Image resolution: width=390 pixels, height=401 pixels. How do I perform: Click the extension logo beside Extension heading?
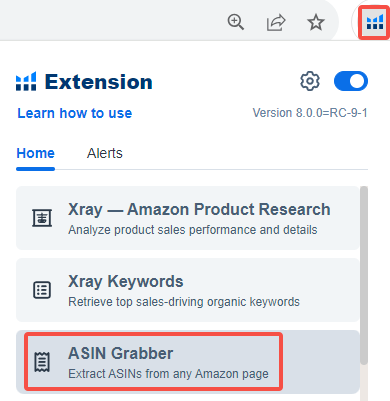pyautogui.click(x=26, y=81)
